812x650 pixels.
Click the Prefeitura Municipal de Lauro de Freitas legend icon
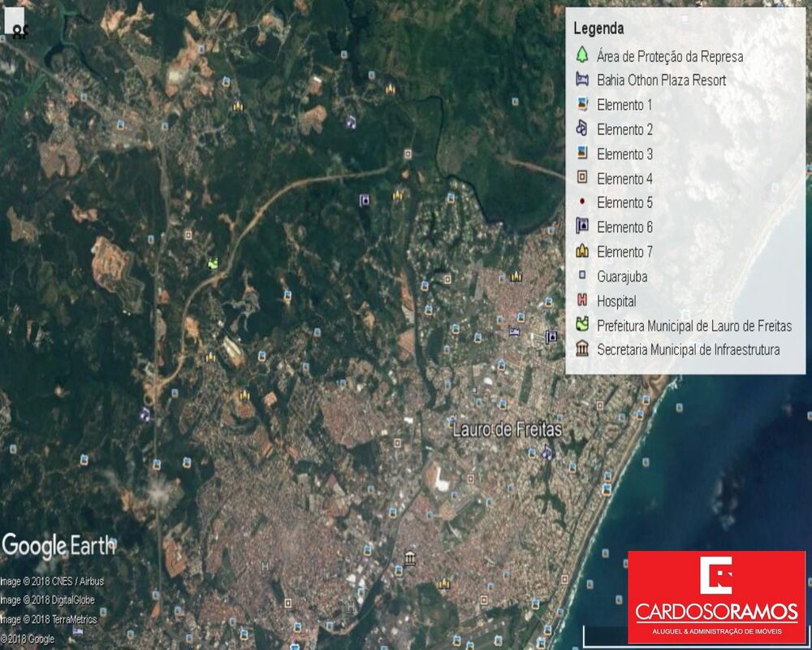[x=582, y=324]
